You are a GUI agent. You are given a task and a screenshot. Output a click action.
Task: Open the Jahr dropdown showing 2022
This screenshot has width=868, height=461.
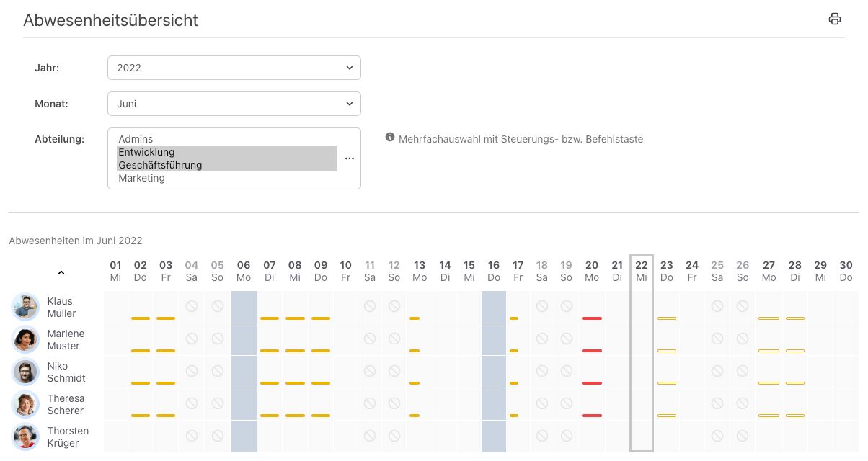coord(234,67)
